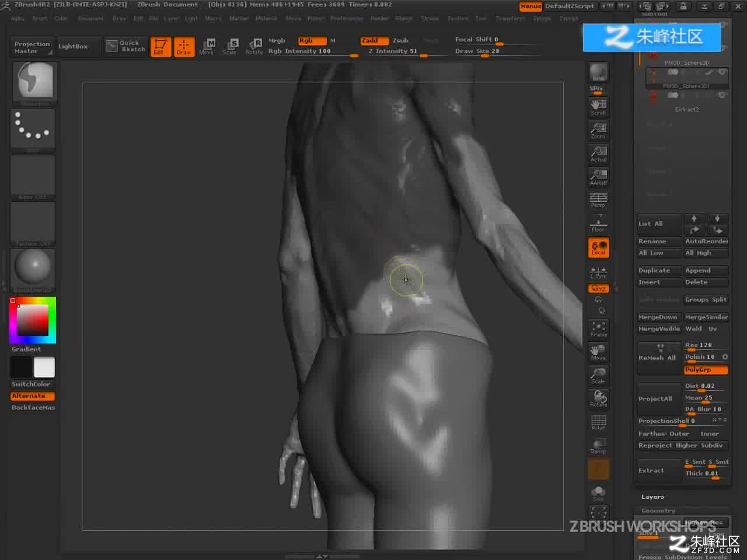Image resolution: width=747 pixels, height=560 pixels.
Task: Toggle the Floor grid
Action: coord(598,223)
